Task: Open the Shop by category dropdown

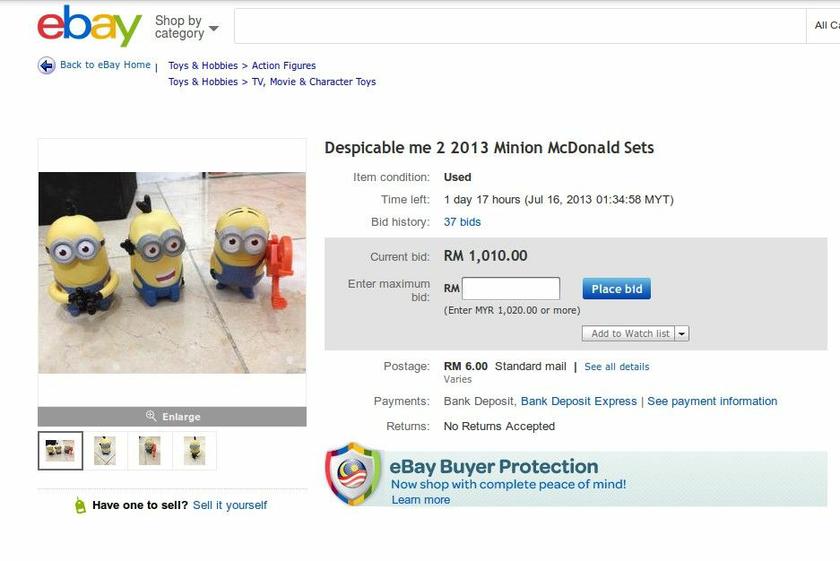Action: [x=186, y=27]
